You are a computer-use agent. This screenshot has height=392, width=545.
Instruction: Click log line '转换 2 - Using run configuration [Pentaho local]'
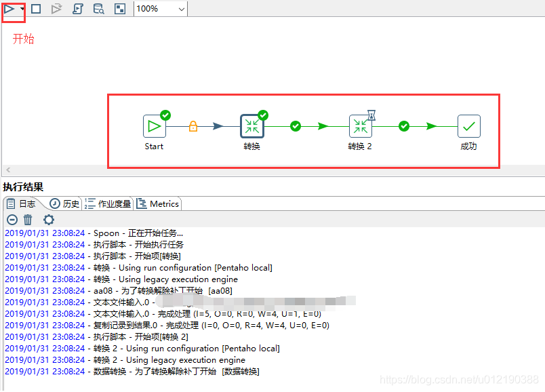142,348
